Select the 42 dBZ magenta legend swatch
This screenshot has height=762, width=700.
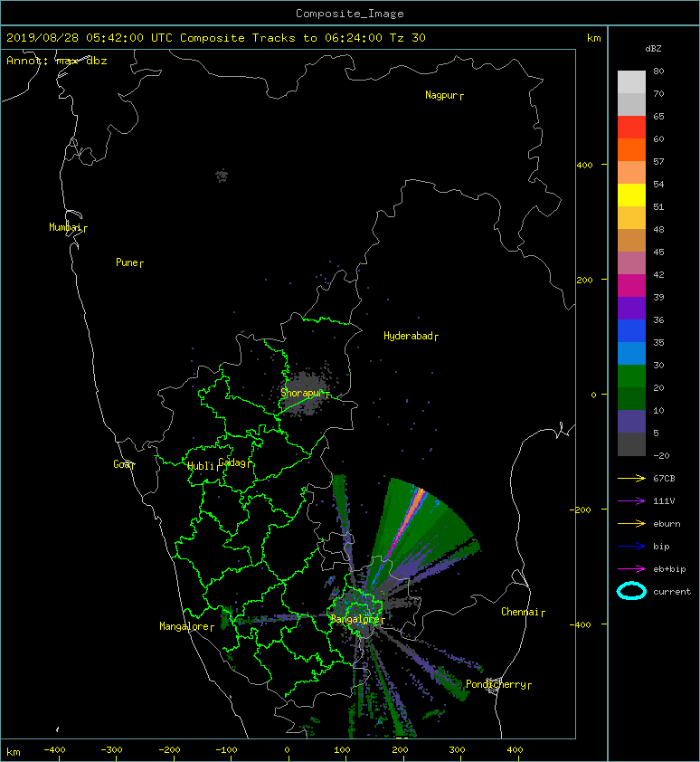pos(631,285)
